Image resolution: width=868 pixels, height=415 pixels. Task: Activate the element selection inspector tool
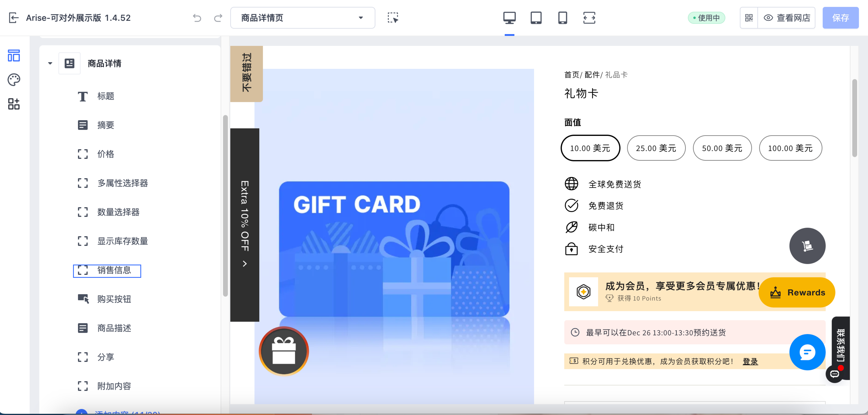pyautogui.click(x=393, y=18)
